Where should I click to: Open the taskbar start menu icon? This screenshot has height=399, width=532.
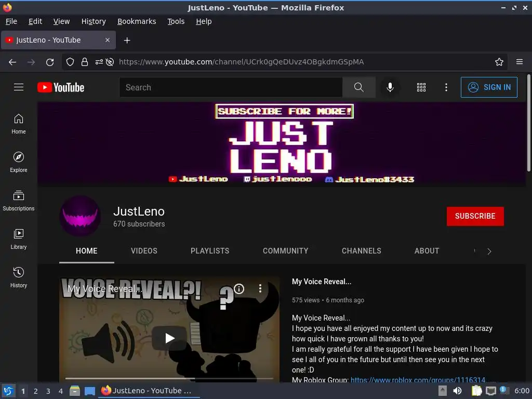8,391
